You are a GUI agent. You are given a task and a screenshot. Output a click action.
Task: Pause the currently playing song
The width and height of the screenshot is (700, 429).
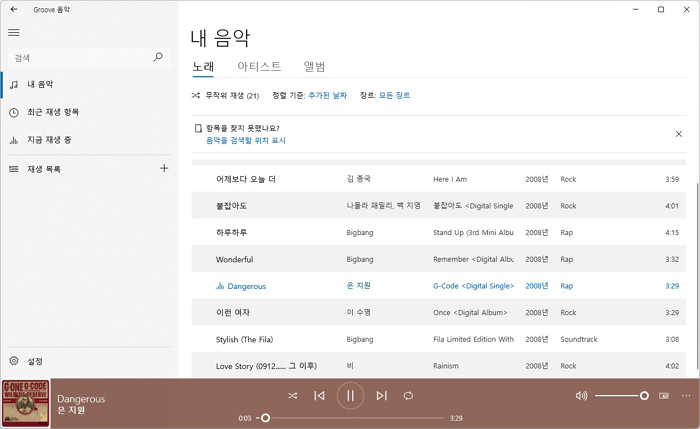tap(350, 396)
